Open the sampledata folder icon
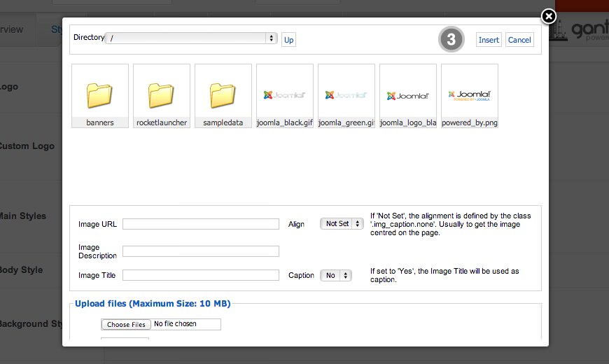Screen dimensions: 609x364 (223, 94)
